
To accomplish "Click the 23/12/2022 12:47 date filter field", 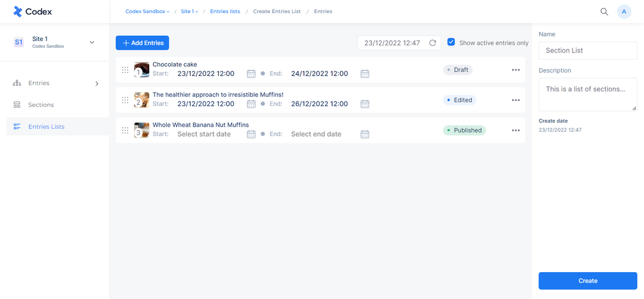I will (x=399, y=43).
